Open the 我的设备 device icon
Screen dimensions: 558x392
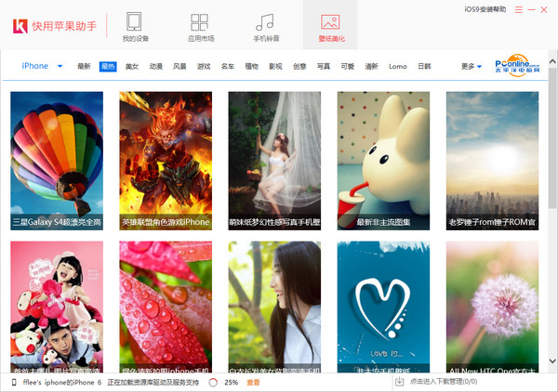tap(135, 22)
